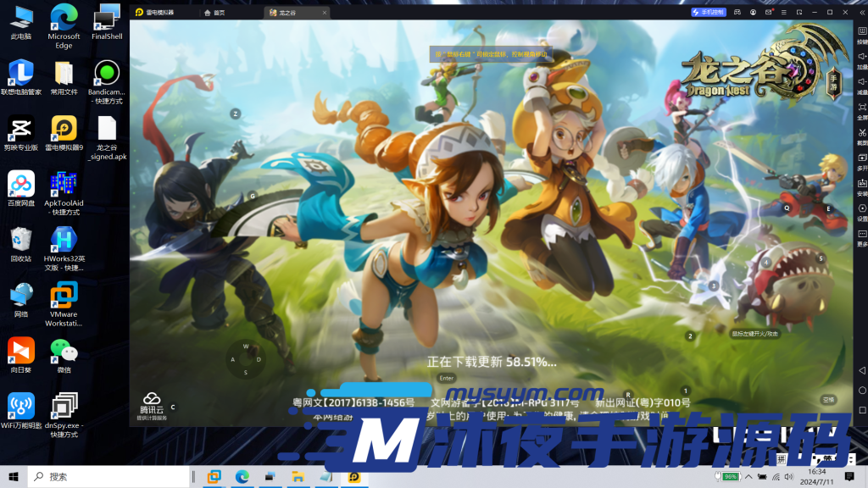Open the emulator hamburger menu

[784, 13]
